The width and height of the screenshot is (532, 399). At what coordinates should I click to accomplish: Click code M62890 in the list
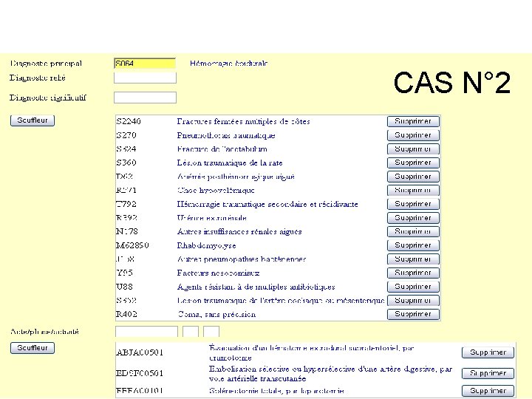point(132,245)
